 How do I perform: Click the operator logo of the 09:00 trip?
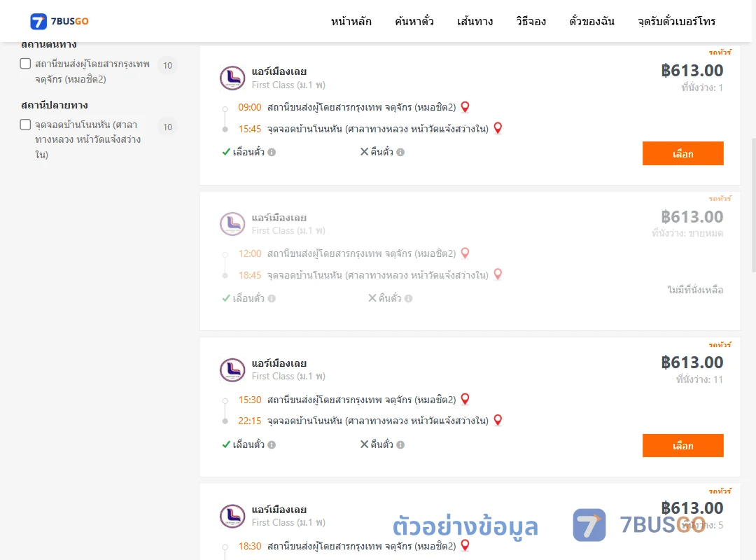[232, 78]
